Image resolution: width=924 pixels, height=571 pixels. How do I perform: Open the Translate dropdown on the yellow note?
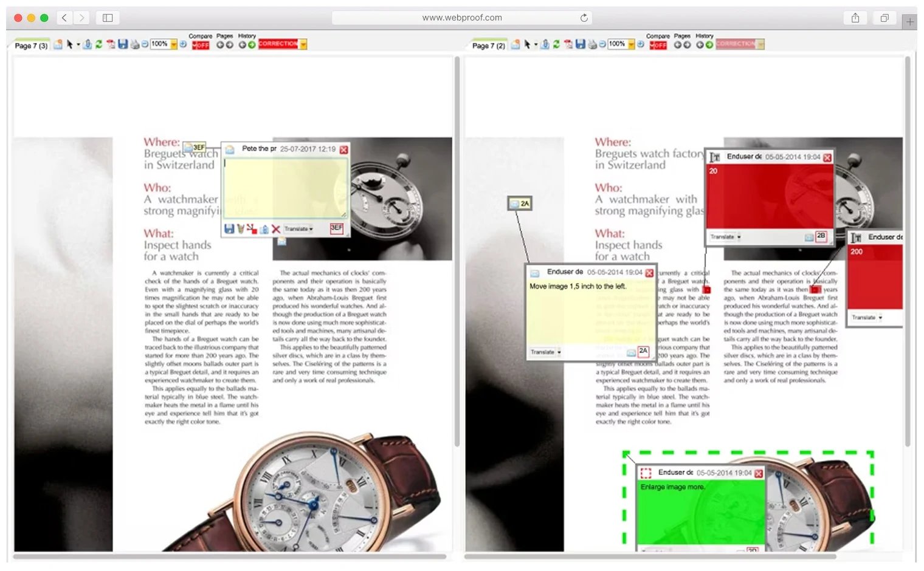[x=299, y=229]
